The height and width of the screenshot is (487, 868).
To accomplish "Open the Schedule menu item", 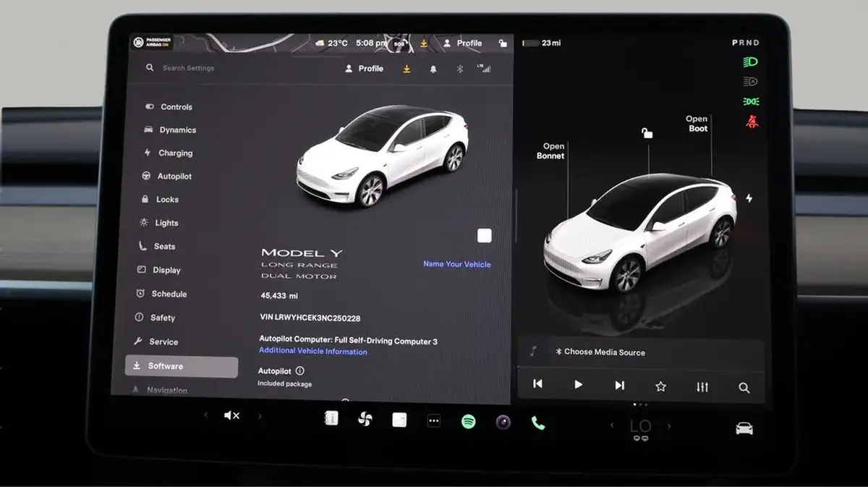I will 161,294.
